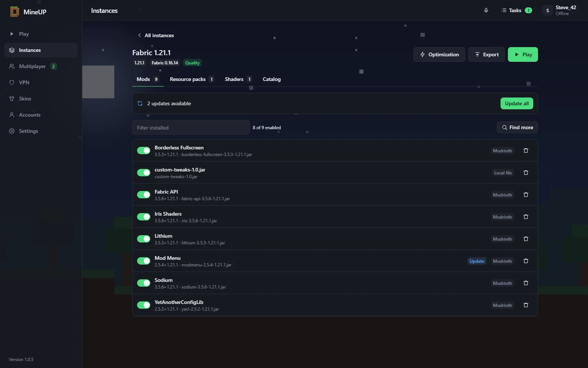The height and width of the screenshot is (368, 588).
Task: Click the Export button
Action: coord(487,54)
